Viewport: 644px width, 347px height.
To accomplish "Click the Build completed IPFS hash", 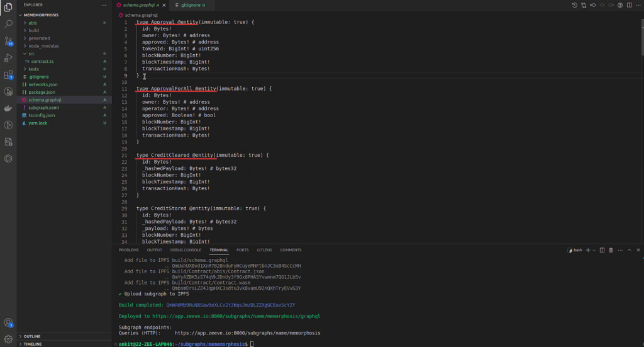I will click(231, 305).
